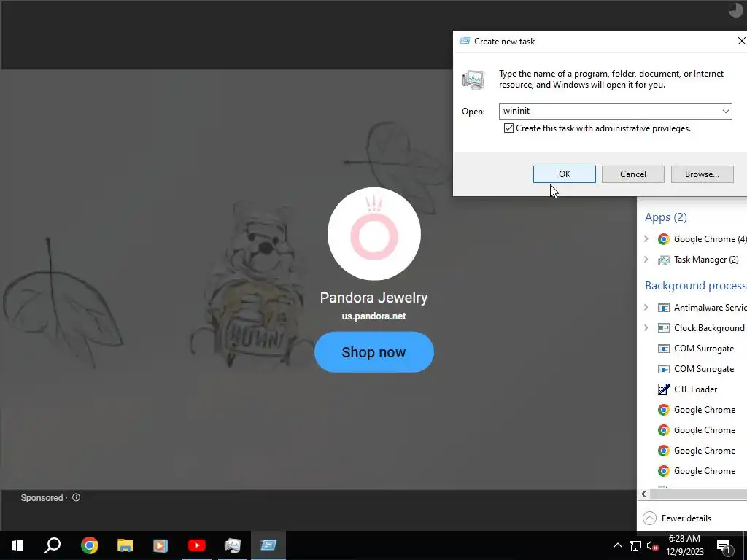Viewport: 747px width, 560px height.
Task: Open the dropdown arrow of Open field
Action: [725, 112]
